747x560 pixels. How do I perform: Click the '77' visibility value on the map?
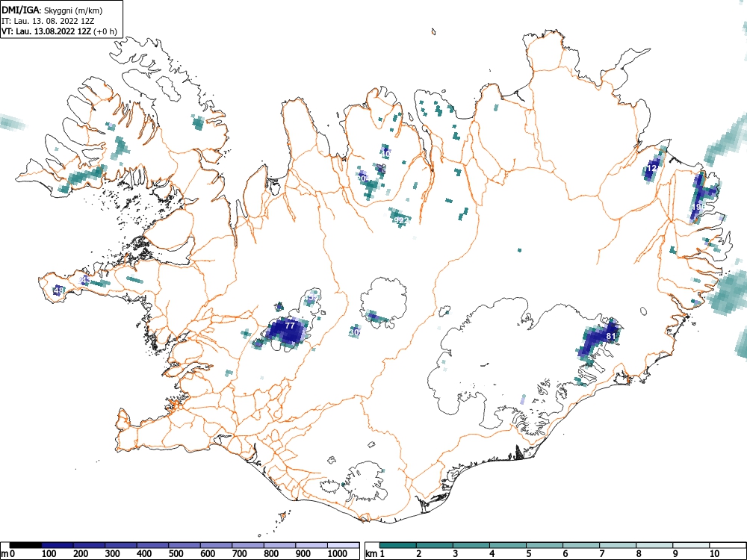click(290, 326)
